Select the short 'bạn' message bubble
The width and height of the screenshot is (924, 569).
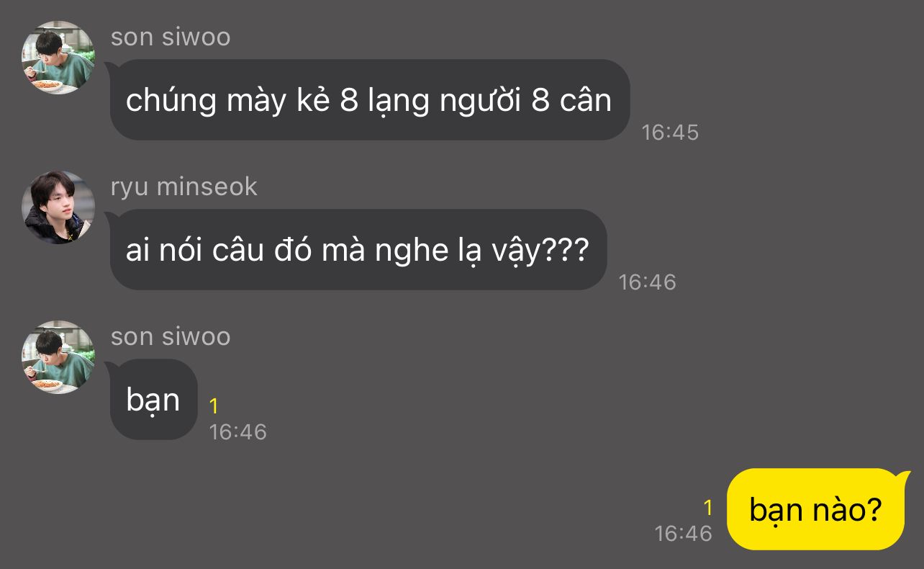153,399
